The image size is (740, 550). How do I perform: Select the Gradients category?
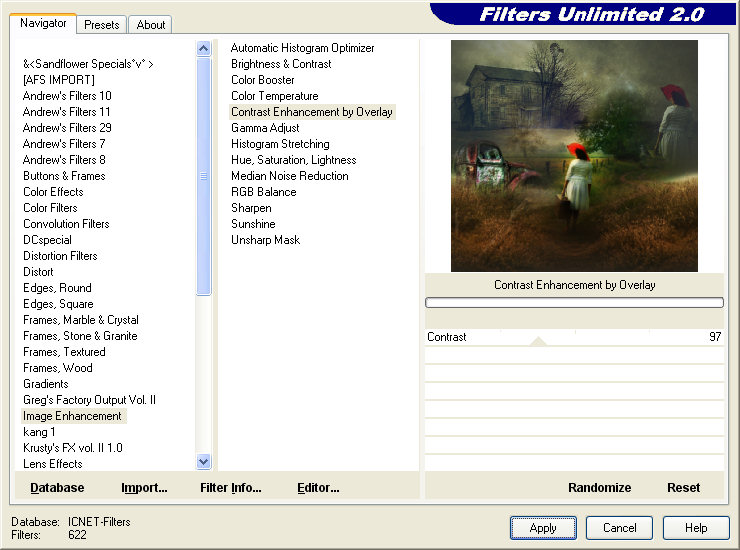tap(46, 385)
